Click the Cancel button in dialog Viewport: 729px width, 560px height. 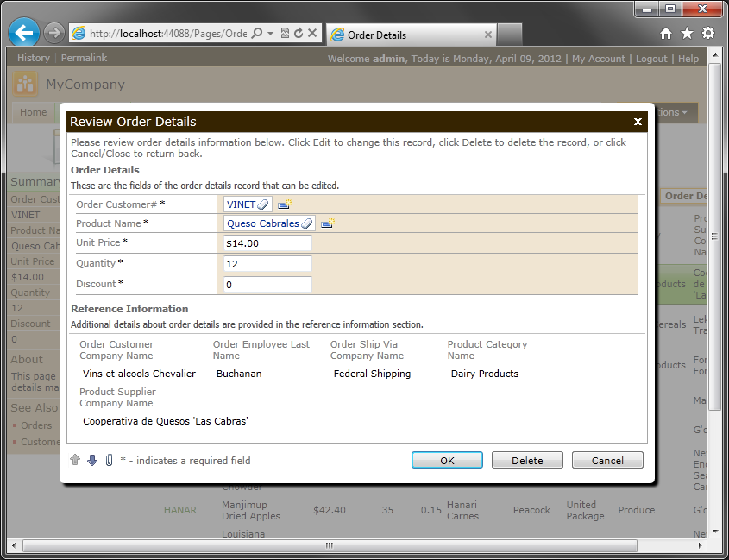pyautogui.click(x=607, y=460)
